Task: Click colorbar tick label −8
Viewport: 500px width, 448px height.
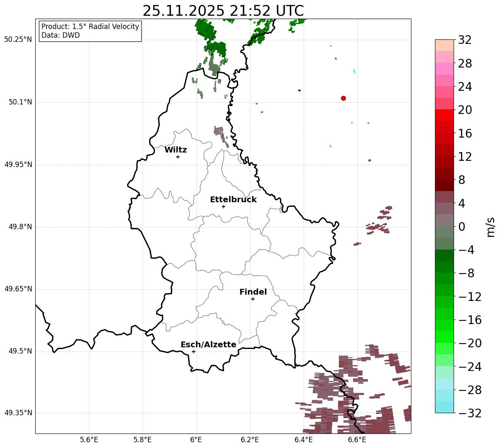Action: (466, 274)
